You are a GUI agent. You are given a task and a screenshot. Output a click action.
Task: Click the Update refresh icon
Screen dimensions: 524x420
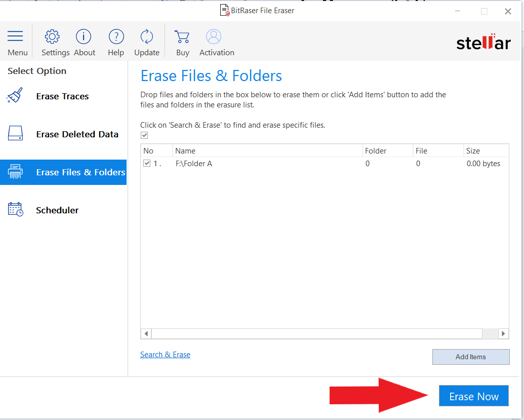(x=147, y=36)
